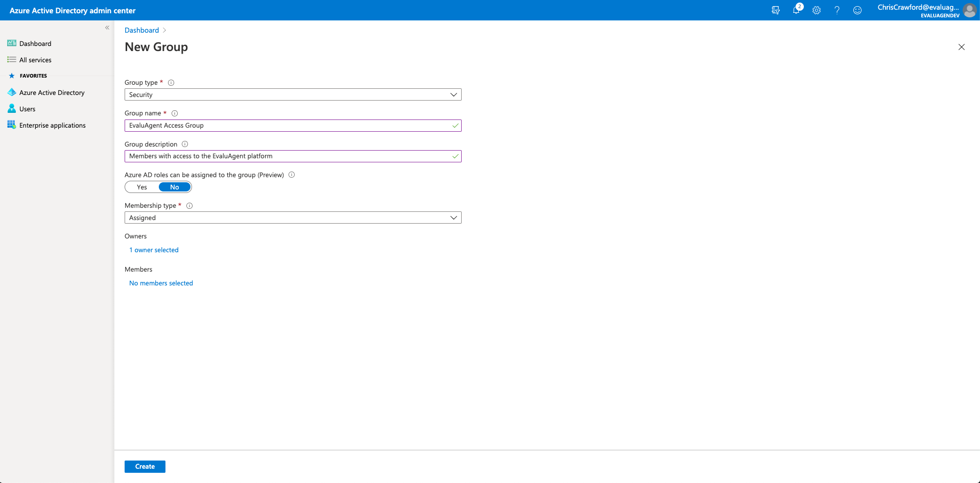The width and height of the screenshot is (980, 483).
Task: Click the Dashboard breadcrumb link
Action: pos(141,30)
